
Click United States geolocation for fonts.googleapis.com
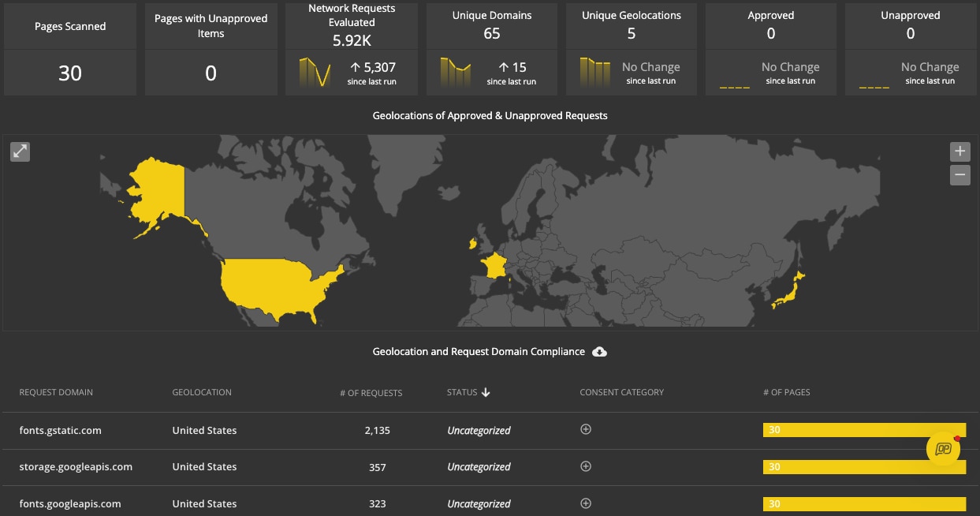(x=204, y=503)
